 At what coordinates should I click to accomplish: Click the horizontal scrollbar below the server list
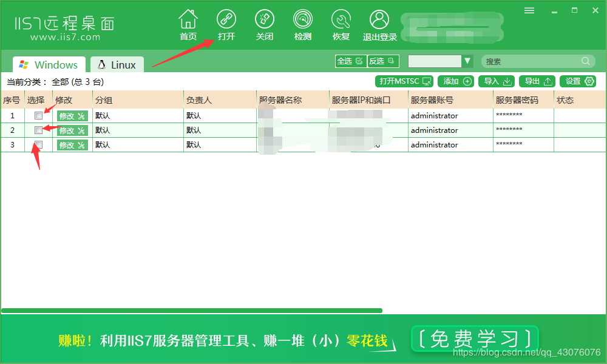point(193,310)
